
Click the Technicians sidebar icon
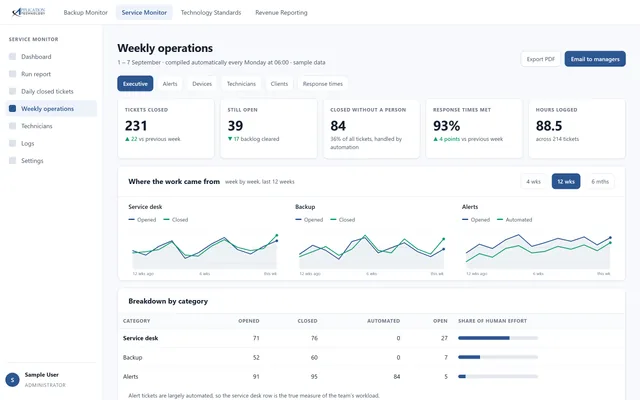(x=13, y=126)
